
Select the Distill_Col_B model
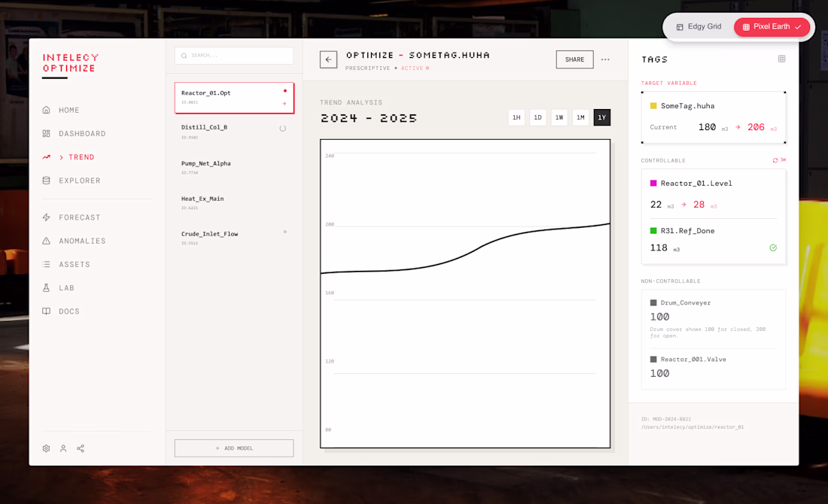[x=234, y=132]
